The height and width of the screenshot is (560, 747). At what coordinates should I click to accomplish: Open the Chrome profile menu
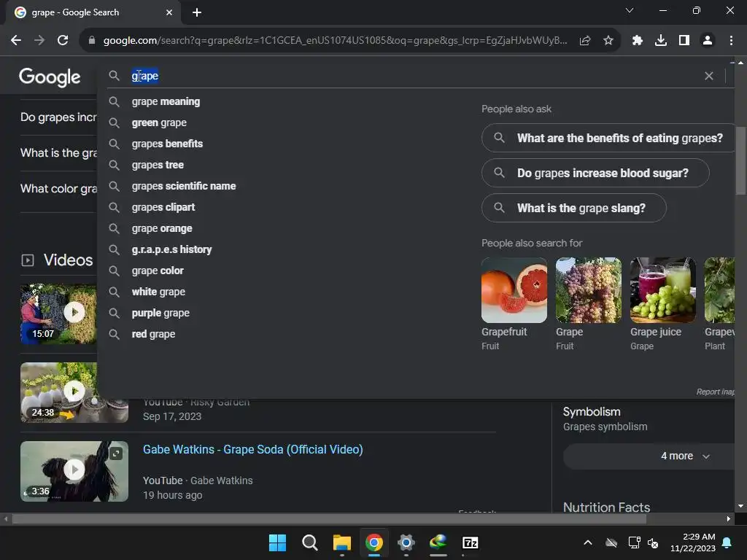708,41
